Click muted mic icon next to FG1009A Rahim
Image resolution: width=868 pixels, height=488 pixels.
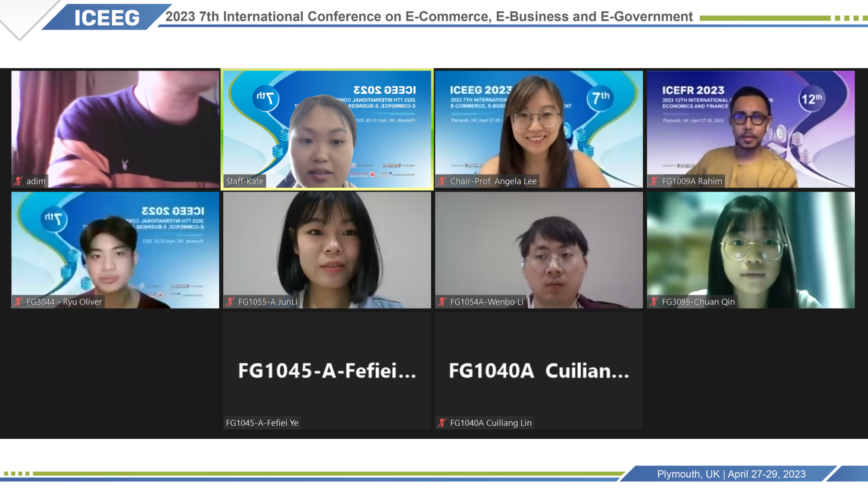tap(654, 181)
